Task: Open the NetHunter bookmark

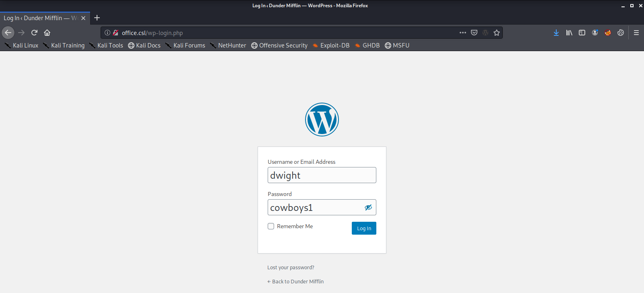Action: pos(228,45)
